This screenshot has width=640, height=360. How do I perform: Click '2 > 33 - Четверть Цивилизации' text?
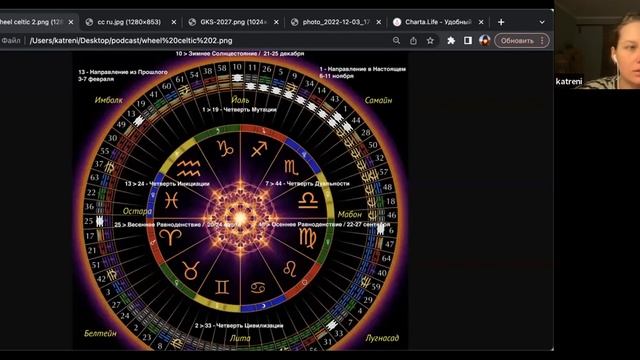(x=239, y=326)
